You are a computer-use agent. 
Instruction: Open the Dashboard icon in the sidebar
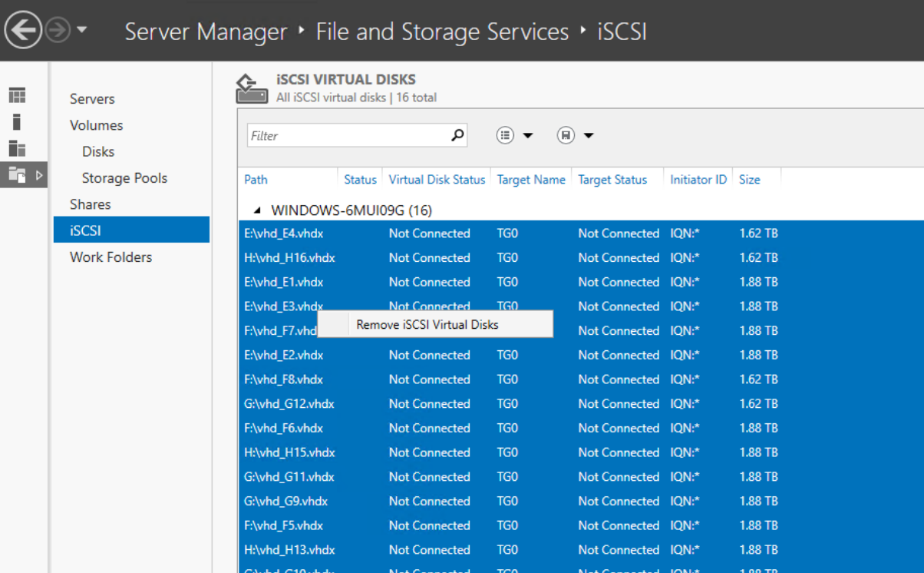click(17, 95)
